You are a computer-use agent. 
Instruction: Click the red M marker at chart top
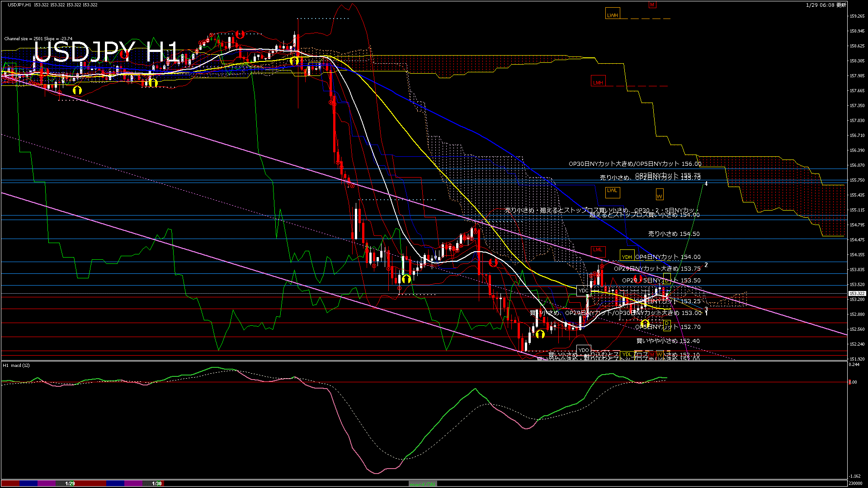click(652, 5)
